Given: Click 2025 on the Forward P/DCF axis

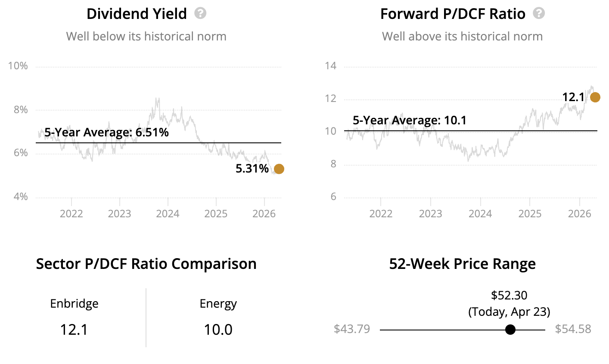Looking at the screenshot, I should [x=530, y=213].
